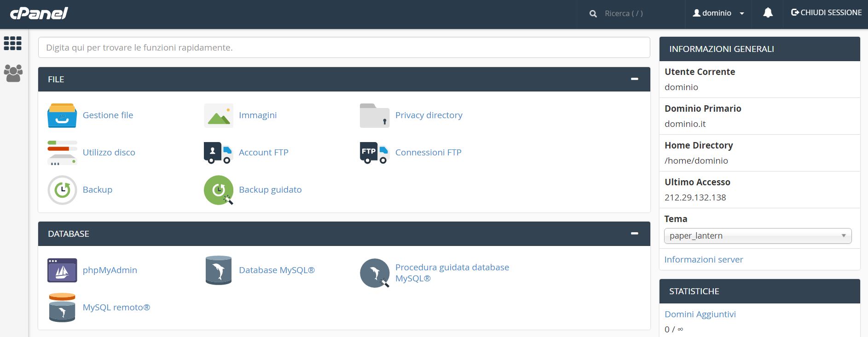The width and height of the screenshot is (868, 337).
Task: Click the Utilizzo disco link
Action: point(109,153)
